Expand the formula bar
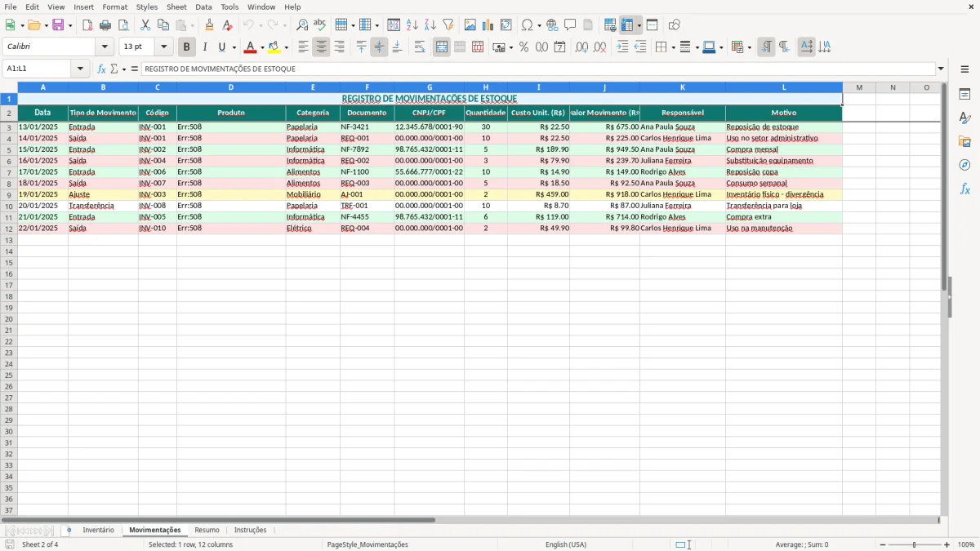 point(941,69)
